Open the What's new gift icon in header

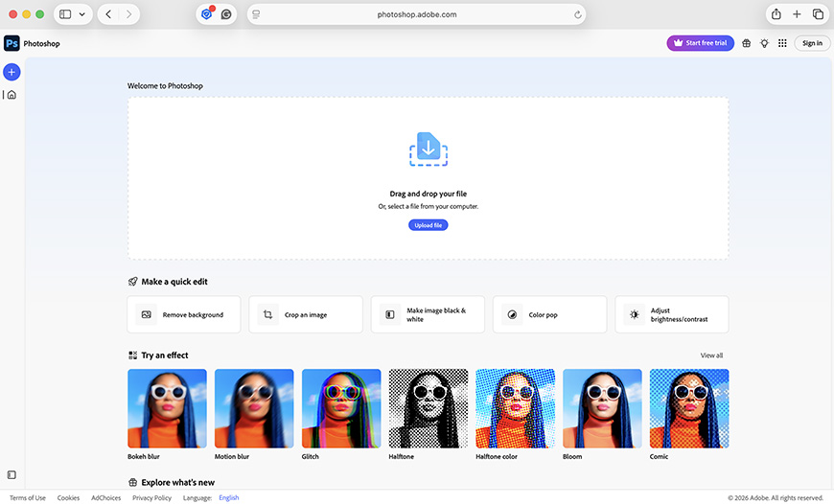coord(746,43)
